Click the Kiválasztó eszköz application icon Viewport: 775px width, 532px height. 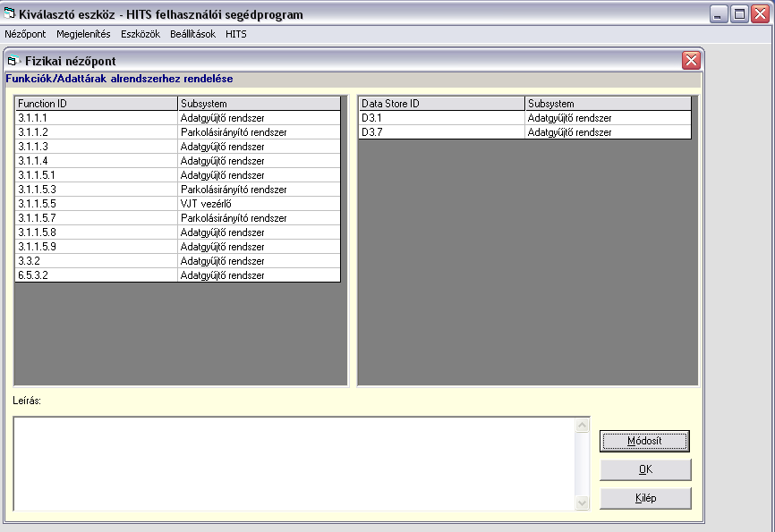[9, 13]
